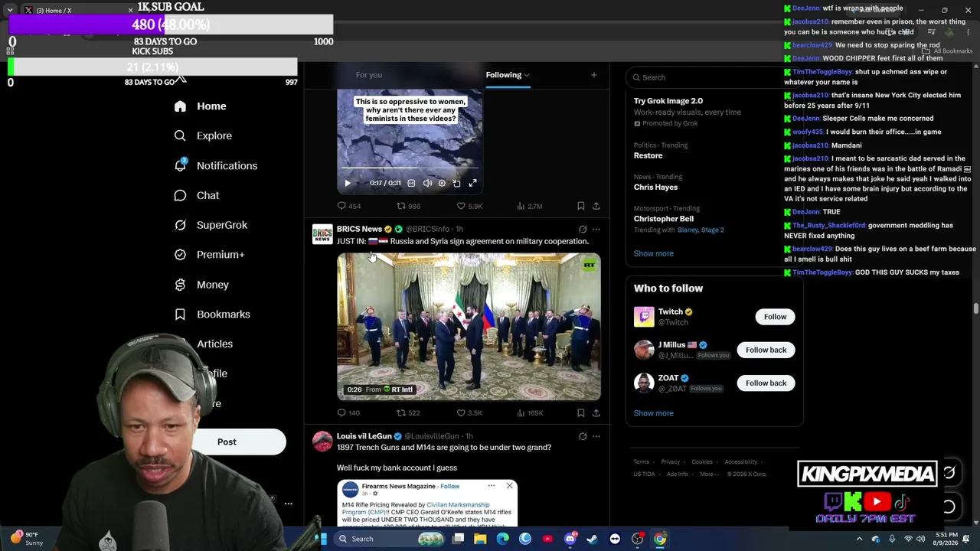Open the Bookmarks icon in sidebar

click(x=180, y=315)
